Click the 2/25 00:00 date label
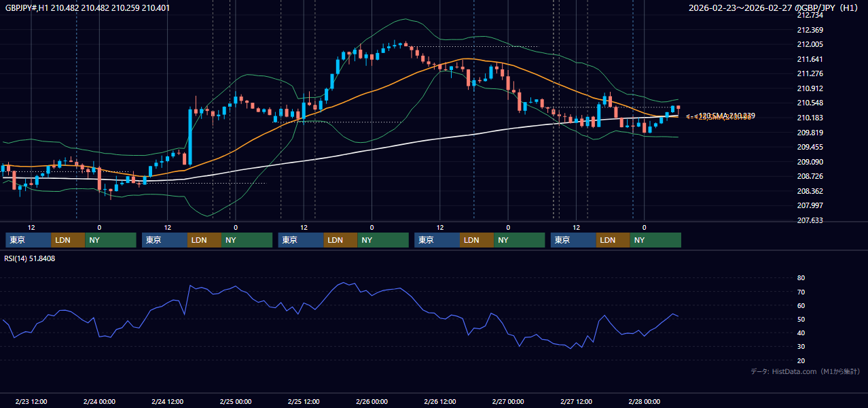 [236, 402]
